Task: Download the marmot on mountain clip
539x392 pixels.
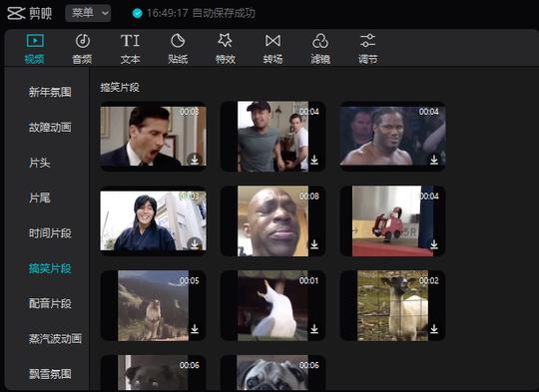Action: [195, 329]
